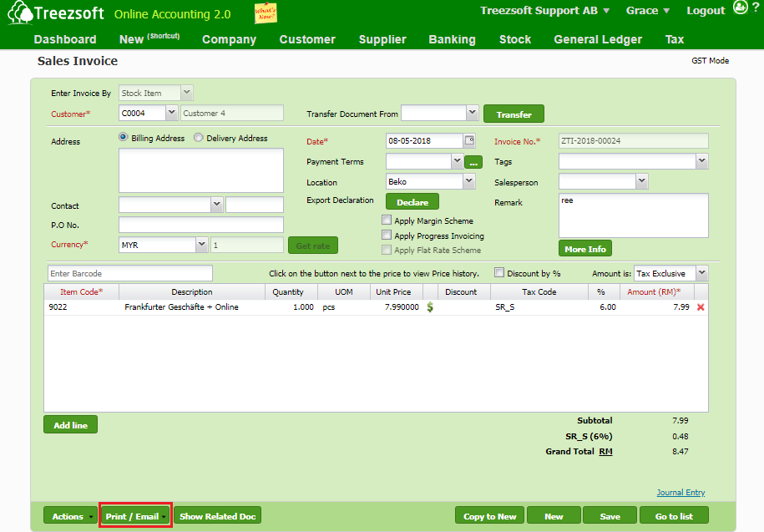
Task: Open the Currency MYR dropdown
Action: [202, 245]
